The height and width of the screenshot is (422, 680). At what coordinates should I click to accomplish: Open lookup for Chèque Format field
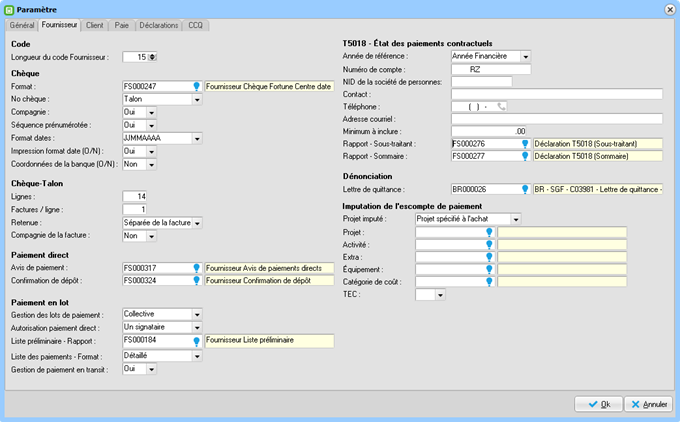[x=196, y=87]
